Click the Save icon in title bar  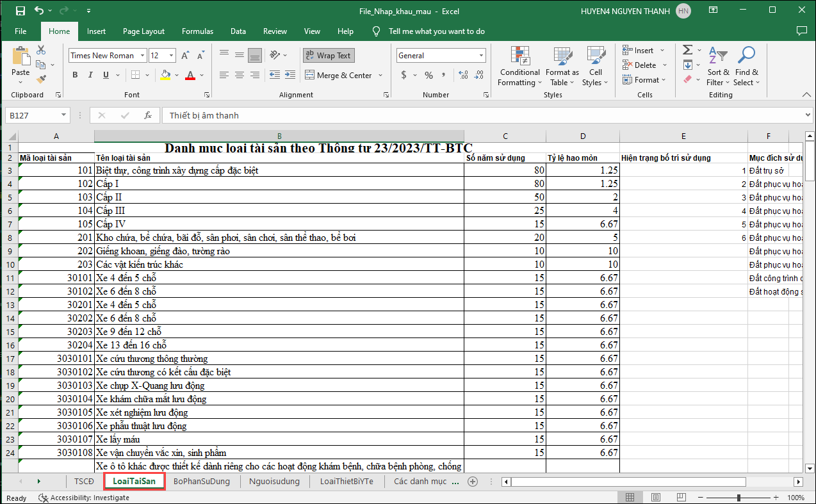coord(20,11)
